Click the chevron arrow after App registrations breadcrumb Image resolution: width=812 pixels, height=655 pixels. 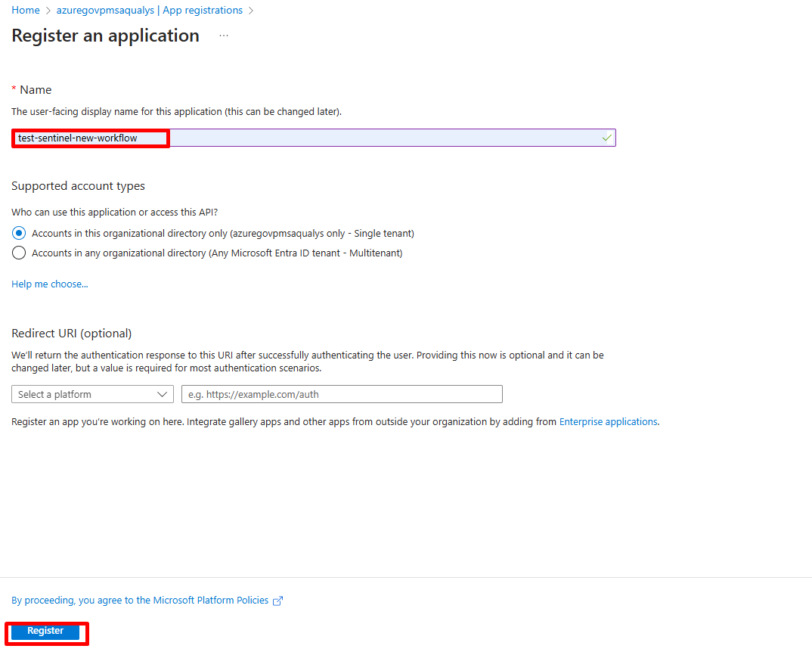pyautogui.click(x=251, y=11)
